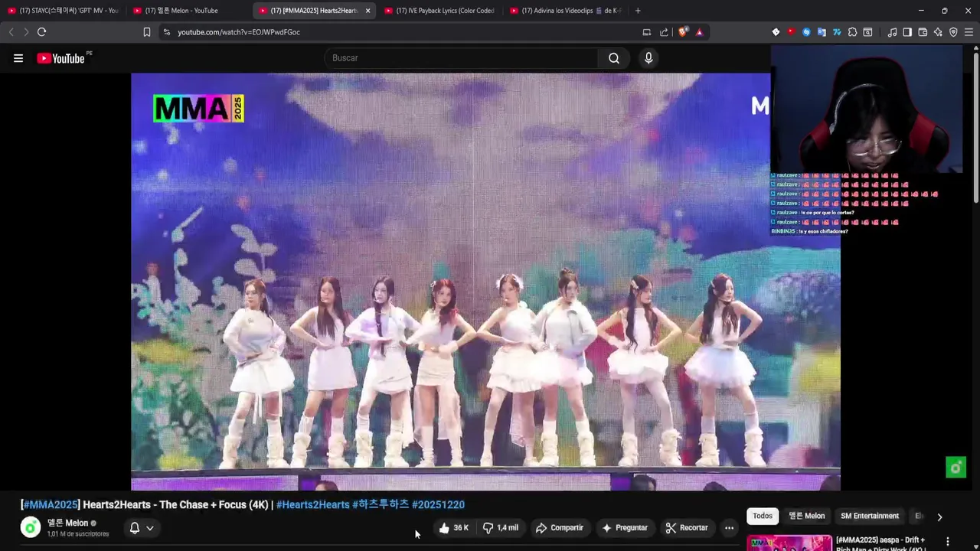Screen dimensions: 980x551
Task: Click the #MMA2025 hashtag in title
Action: click(51, 505)
